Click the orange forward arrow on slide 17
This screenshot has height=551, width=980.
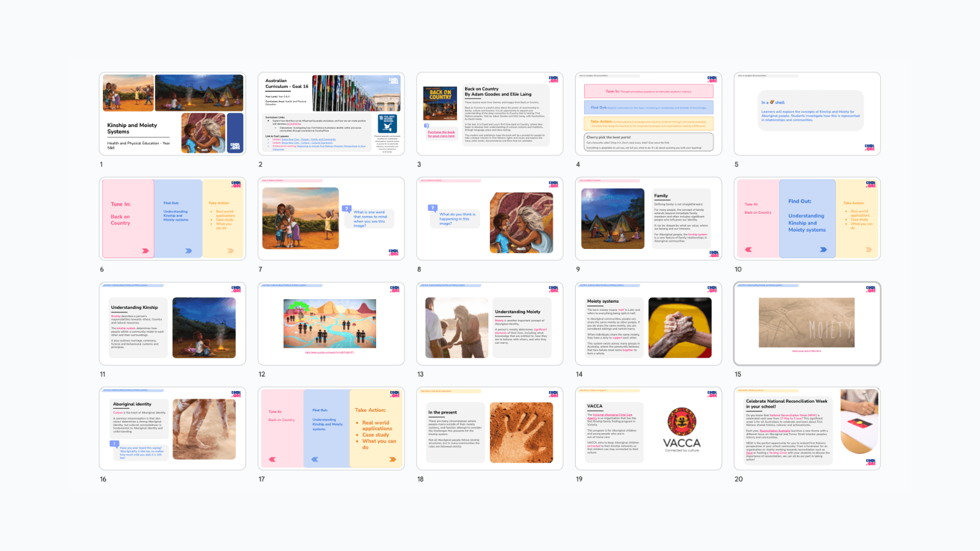point(392,460)
